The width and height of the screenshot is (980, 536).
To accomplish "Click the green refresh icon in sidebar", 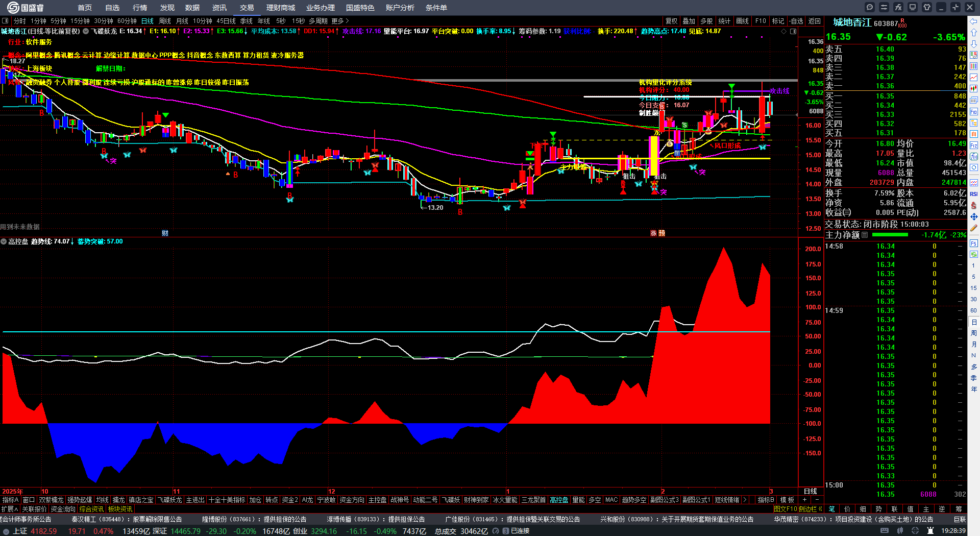I will pos(974,254).
